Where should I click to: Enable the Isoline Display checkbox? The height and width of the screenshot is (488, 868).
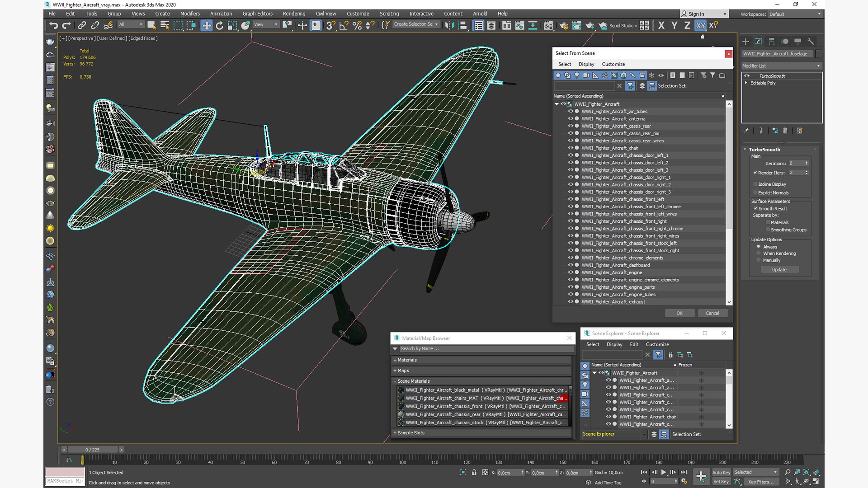click(755, 184)
